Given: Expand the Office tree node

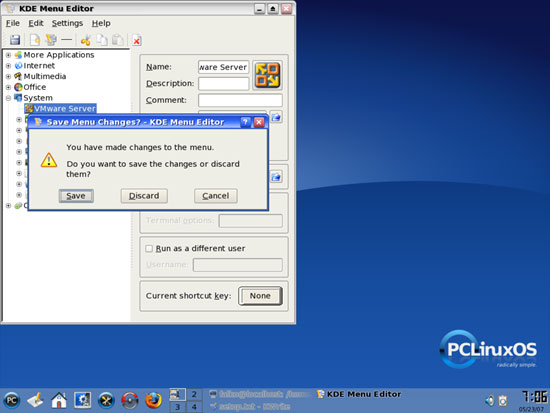Looking at the screenshot, I should pos(8,87).
